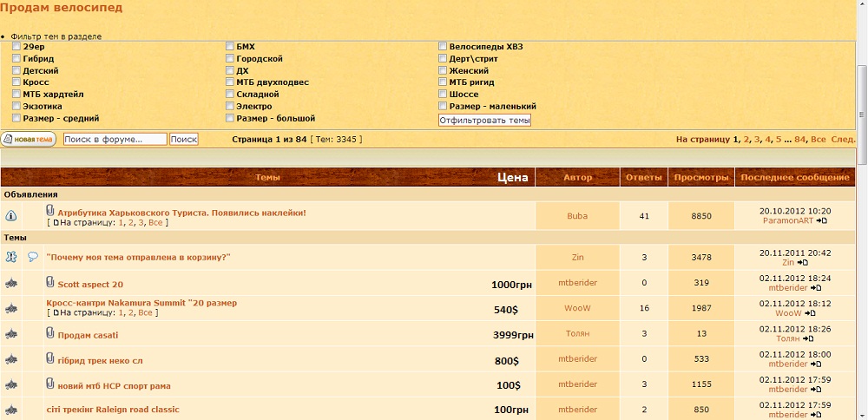Click the paperclip attachment icon on Scott aspect 20

click(50, 283)
